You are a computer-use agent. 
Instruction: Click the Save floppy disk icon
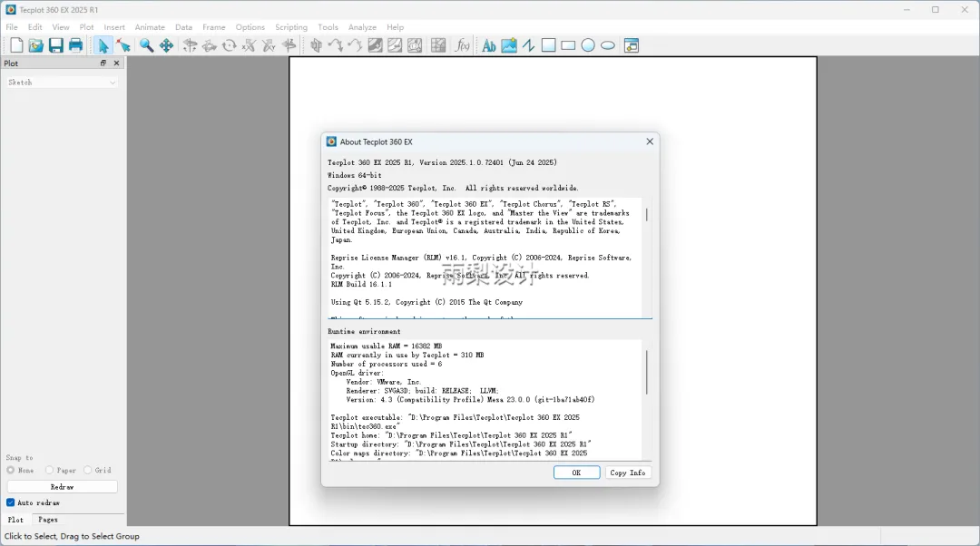point(55,45)
